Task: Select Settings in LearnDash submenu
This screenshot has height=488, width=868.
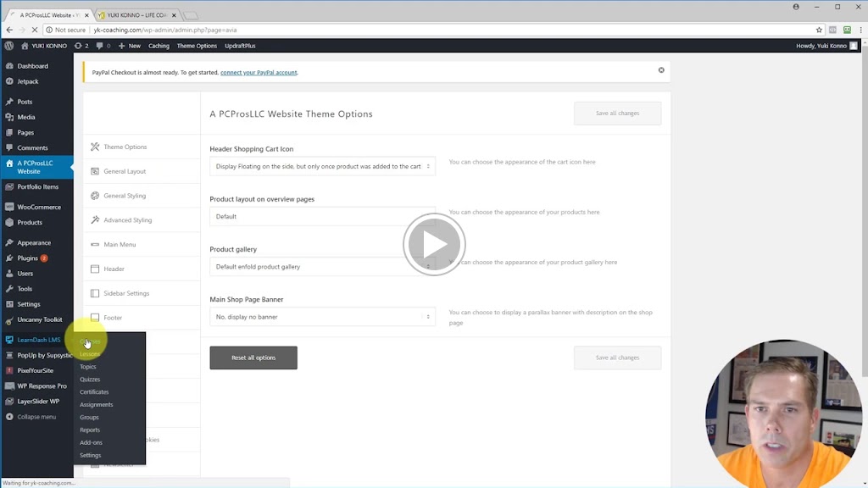Action: click(90, 455)
